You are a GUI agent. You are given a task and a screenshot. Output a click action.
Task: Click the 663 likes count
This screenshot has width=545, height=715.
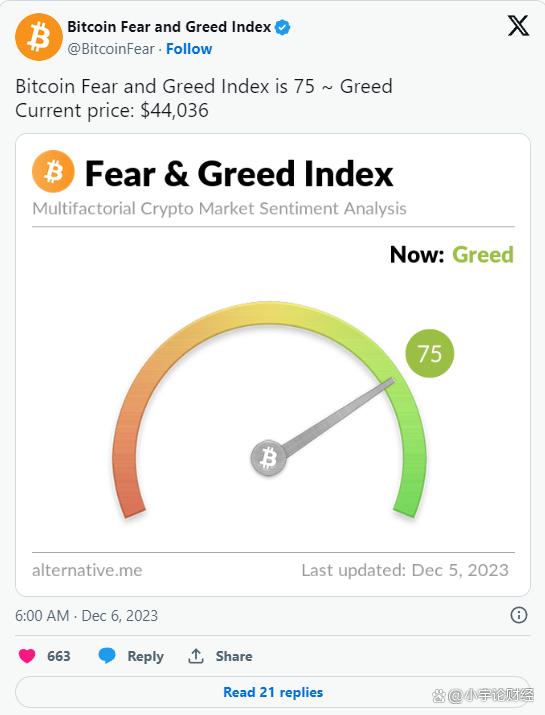click(x=59, y=656)
